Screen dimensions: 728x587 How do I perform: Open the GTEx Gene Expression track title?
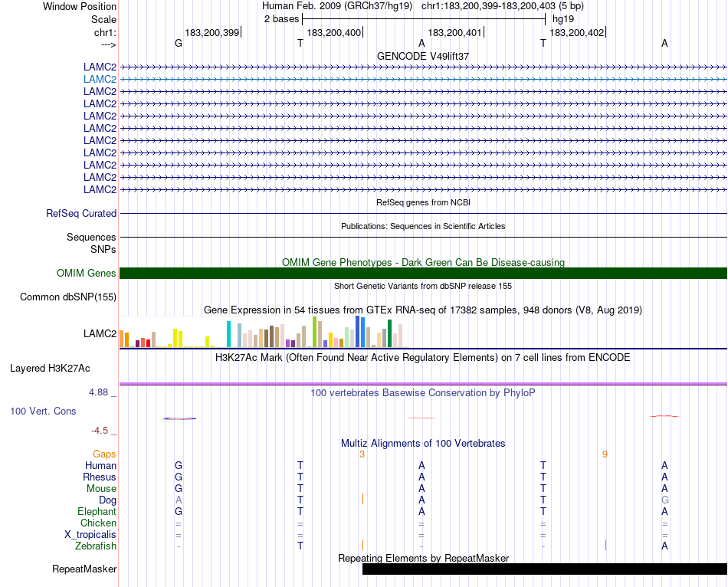point(423,310)
